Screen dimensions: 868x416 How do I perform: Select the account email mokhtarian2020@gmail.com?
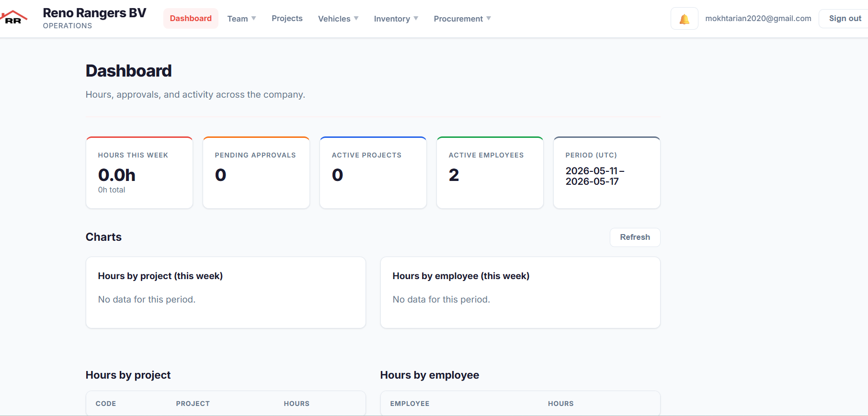pyautogui.click(x=758, y=18)
